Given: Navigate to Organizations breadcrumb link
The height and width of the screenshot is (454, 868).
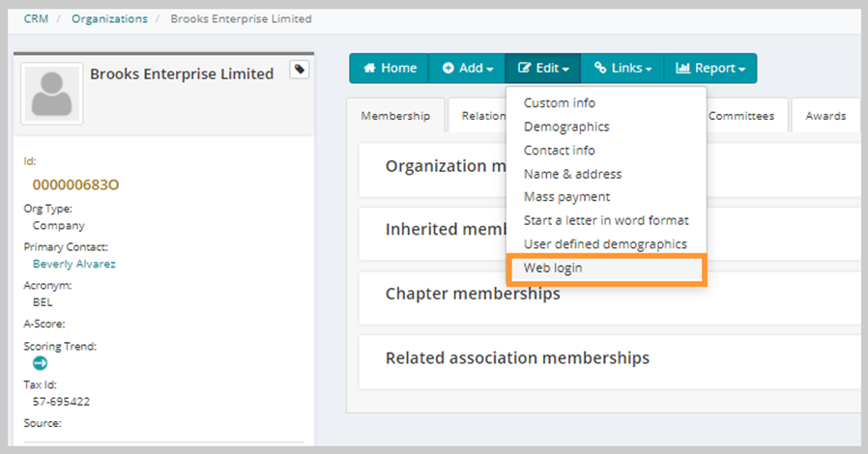Looking at the screenshot, I should [109, 18].
